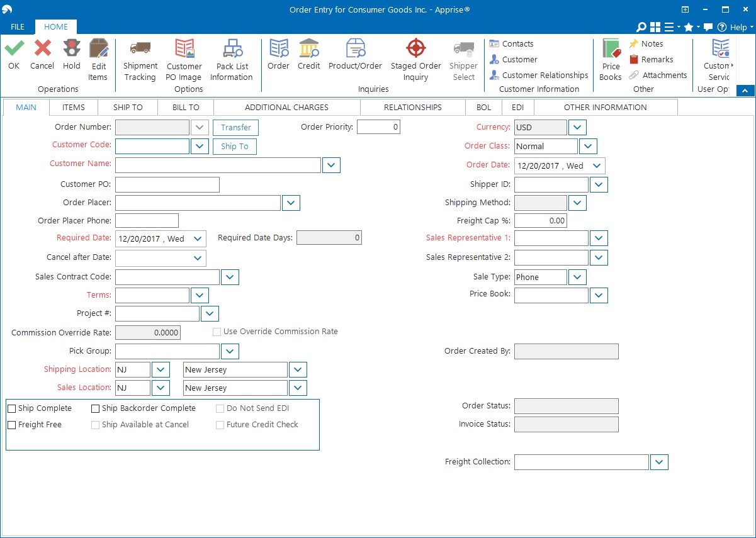Open the Price Book dropdown
Viewport: 756px width, 538px height.
[599, 295]
